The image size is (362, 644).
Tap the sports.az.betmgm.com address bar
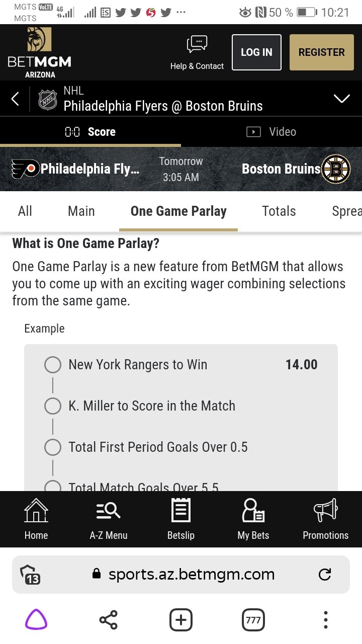pos(191,574)
